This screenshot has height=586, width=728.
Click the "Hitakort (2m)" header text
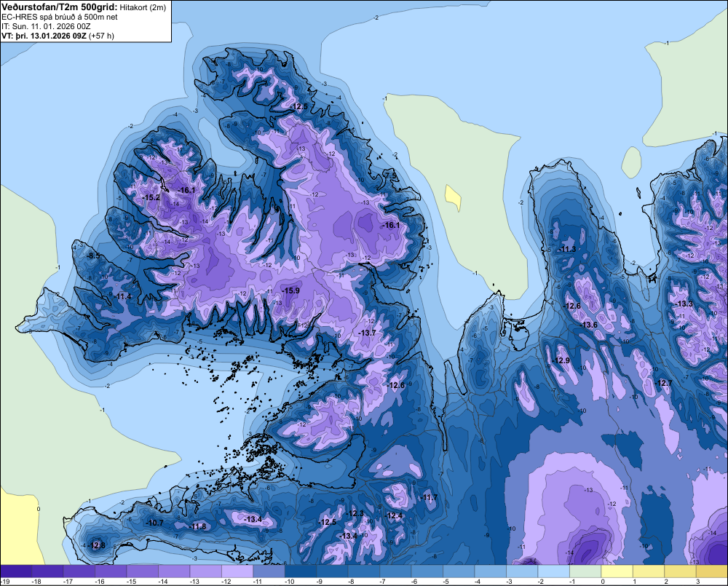pyautogui.click(x=143, y=7)
